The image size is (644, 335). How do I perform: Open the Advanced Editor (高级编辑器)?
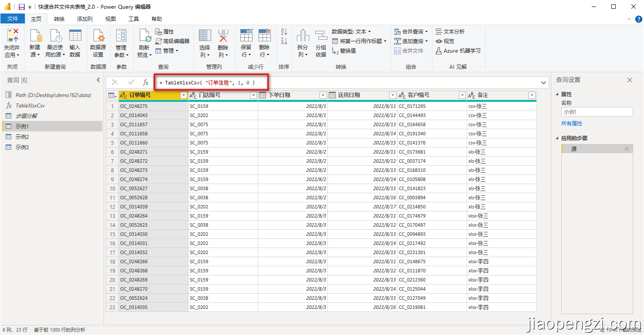pos(172,41)
